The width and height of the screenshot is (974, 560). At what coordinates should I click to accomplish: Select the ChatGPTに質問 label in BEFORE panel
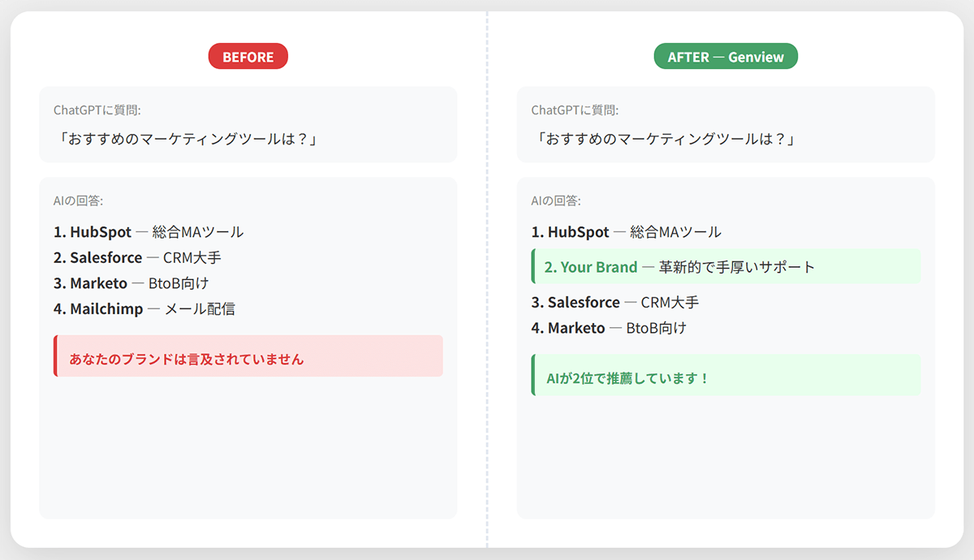[x=97, y=110]
